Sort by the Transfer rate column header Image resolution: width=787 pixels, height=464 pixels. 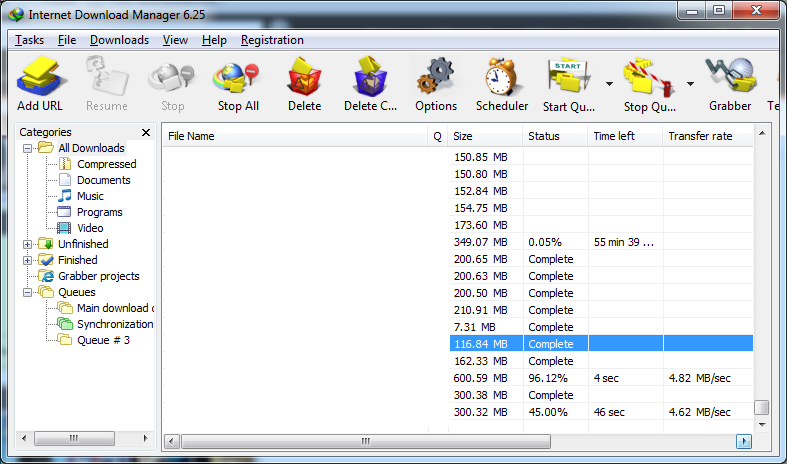pyautogui.click(x=708, y=136)
